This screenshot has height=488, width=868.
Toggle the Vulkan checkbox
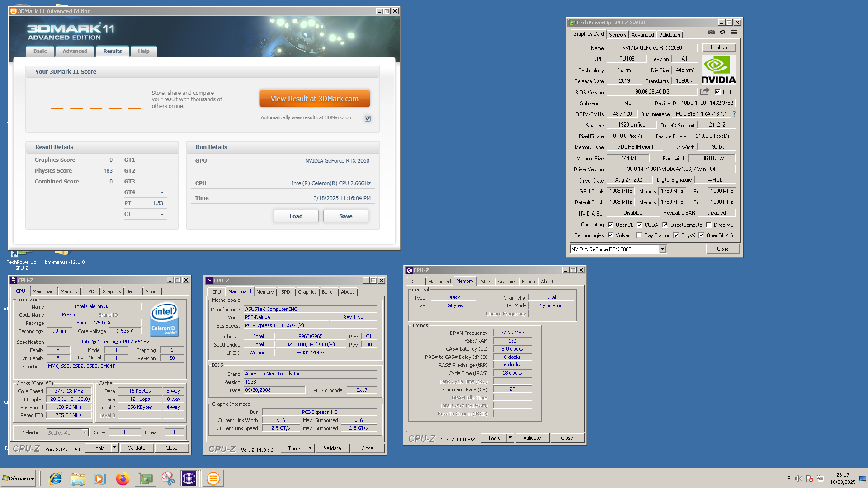(610, 235)
